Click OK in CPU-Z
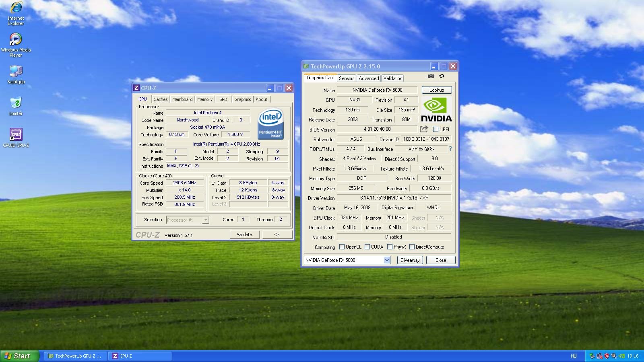 click(x=277, y=234)
